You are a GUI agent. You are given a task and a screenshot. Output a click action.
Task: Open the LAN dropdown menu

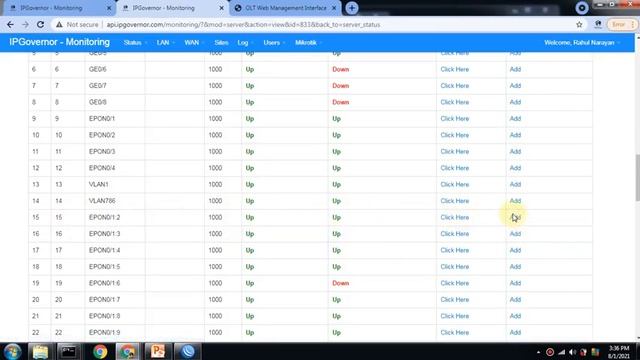(165, 42)
